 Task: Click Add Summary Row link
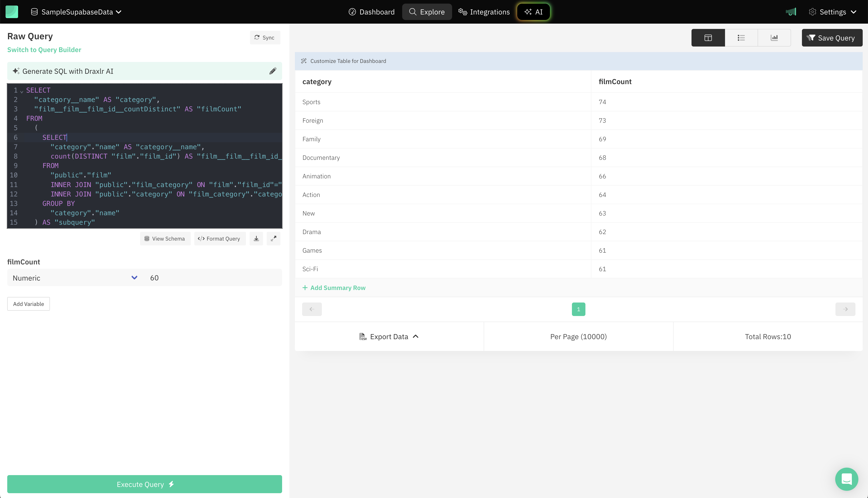click(x=334, y=288)
